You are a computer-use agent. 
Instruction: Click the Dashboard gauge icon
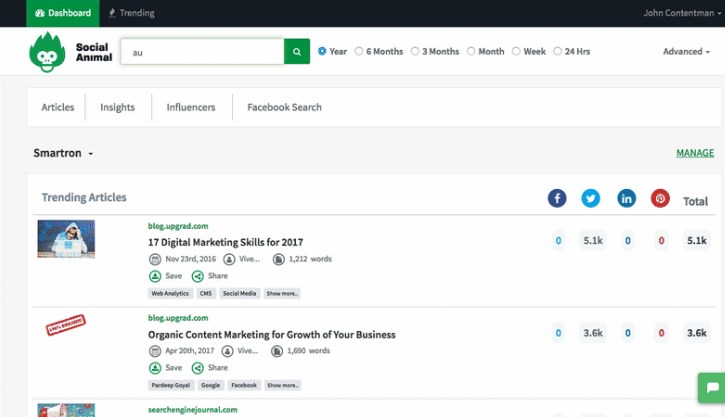click(40, 13)
